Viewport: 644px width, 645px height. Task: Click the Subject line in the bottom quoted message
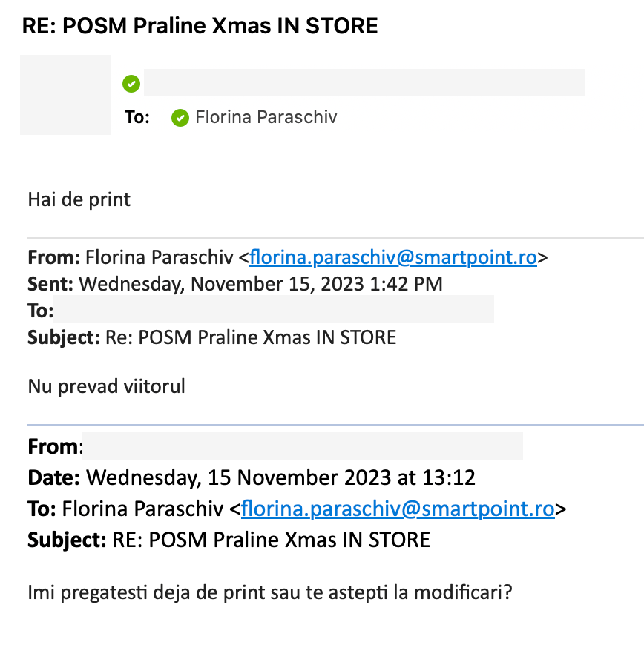tap(229, 540)
